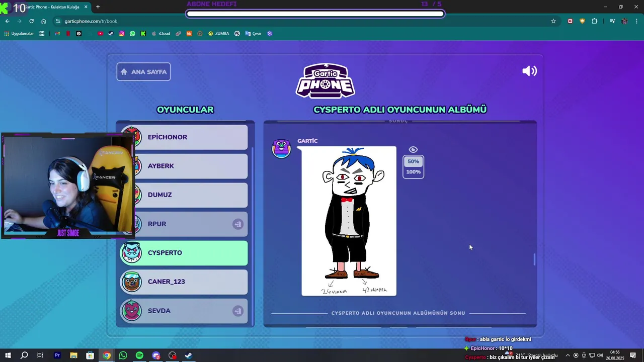
Task: Open the media control icon in Chrome toolbar
Action: pos(612,21)
